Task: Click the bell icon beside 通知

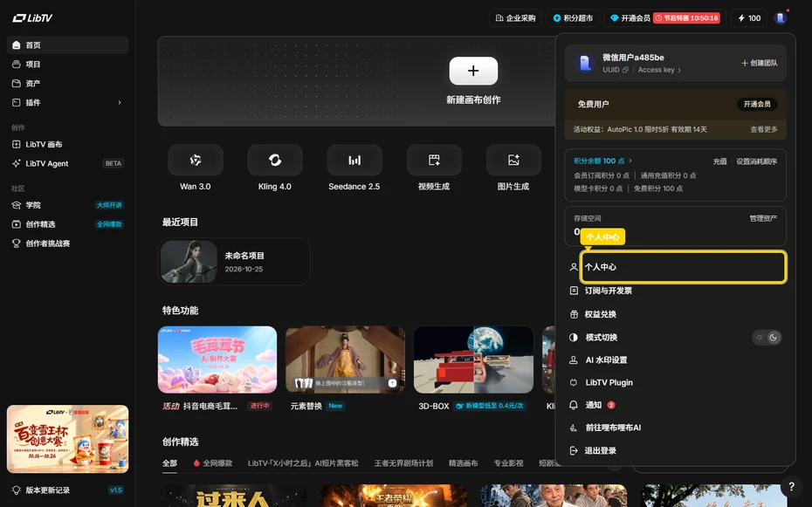Action: [x=574, y=405]
